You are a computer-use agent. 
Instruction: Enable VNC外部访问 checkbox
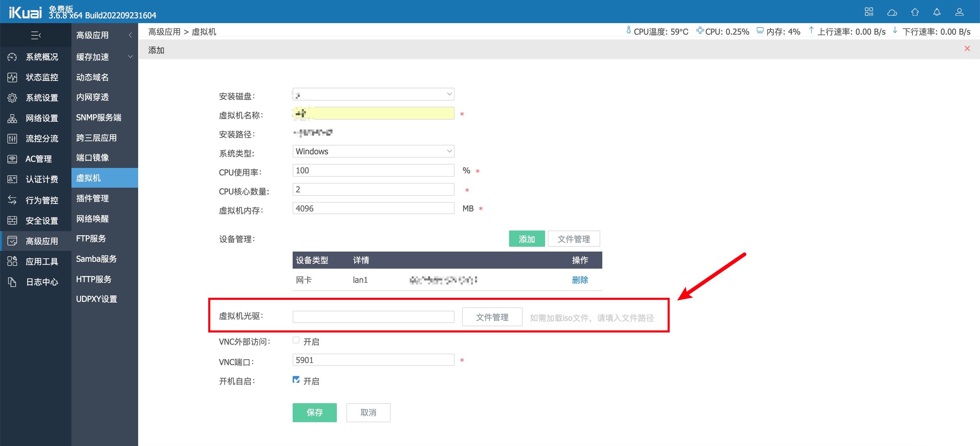296,340
